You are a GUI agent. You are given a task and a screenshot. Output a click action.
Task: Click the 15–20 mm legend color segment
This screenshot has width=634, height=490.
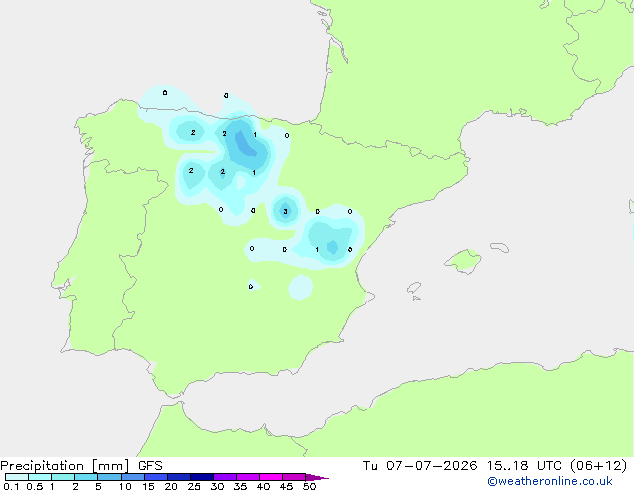point(156,477)
